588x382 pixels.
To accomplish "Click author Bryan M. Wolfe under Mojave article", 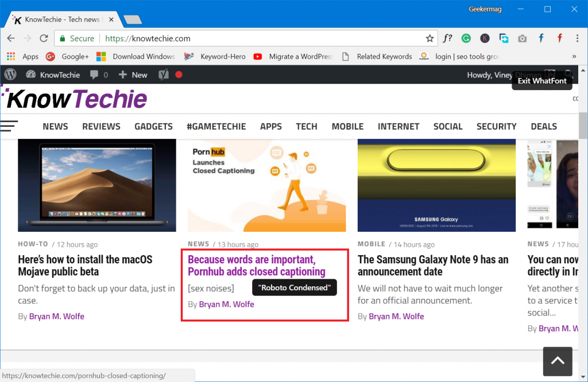I will [x=57, y=317].
